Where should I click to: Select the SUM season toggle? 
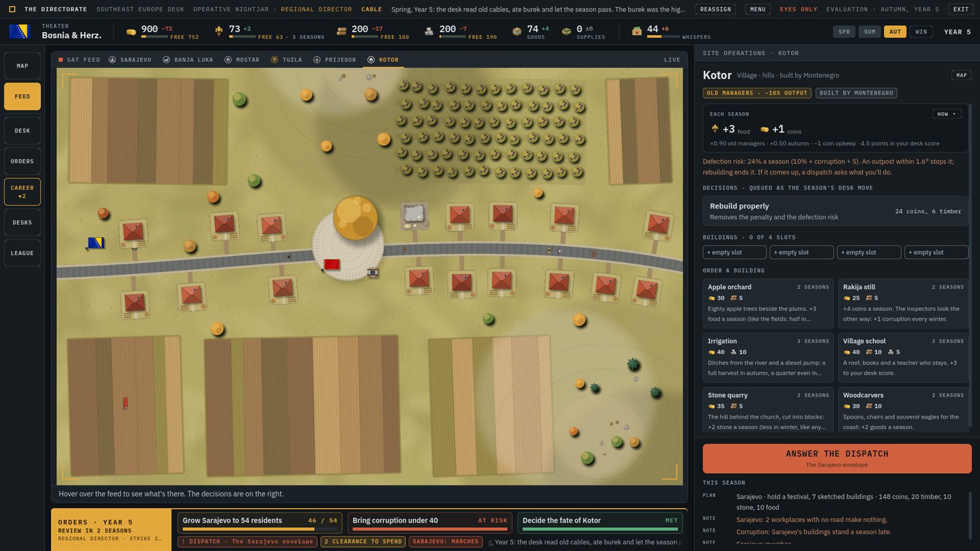tap(870, 32)
